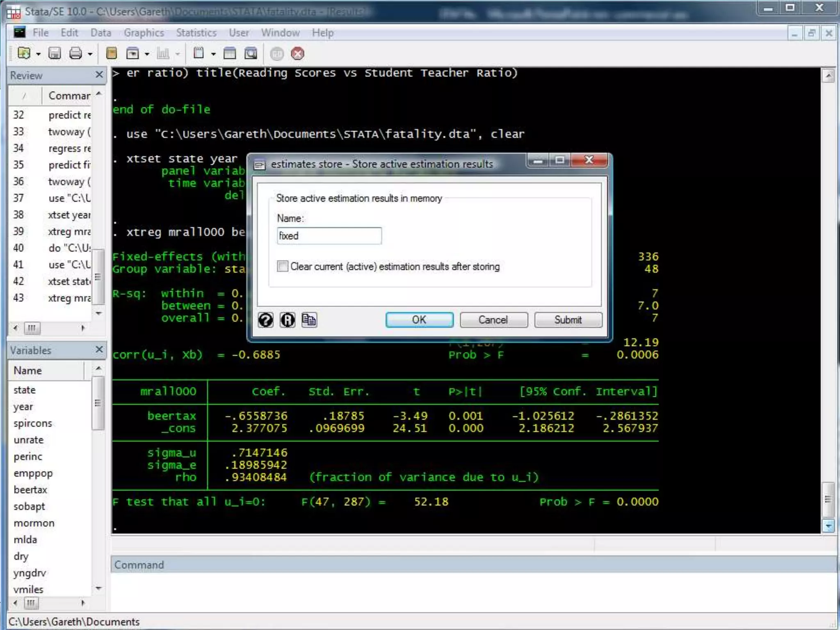Open the Log book icon

[x=112, y=53]
